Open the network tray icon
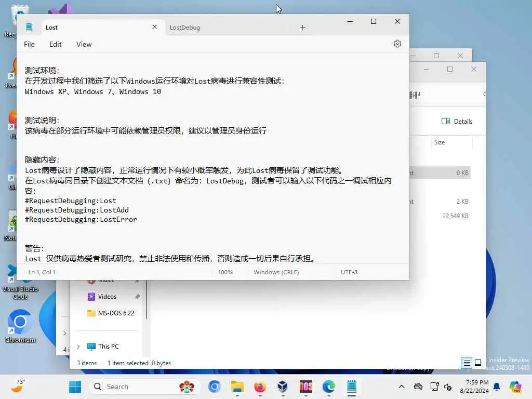This screenshot has width=532, height=399. tap(434, 387)
